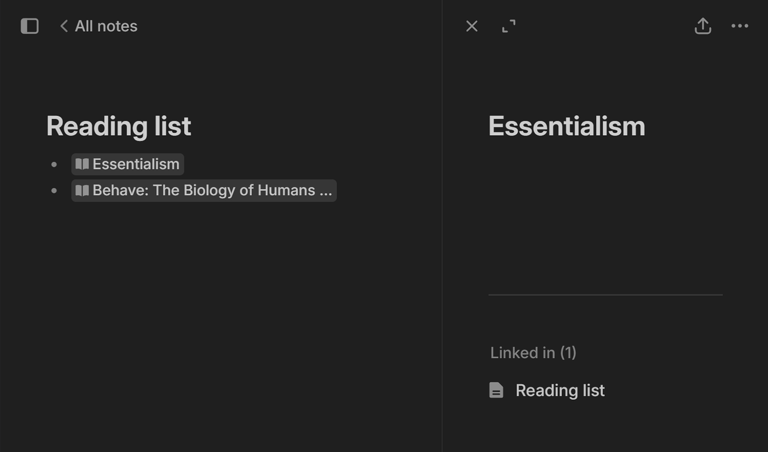Image resolution: width=768 pixels, height=452 pixels.
Task: Share the Essentialism note
Action: tap(703, 26)
